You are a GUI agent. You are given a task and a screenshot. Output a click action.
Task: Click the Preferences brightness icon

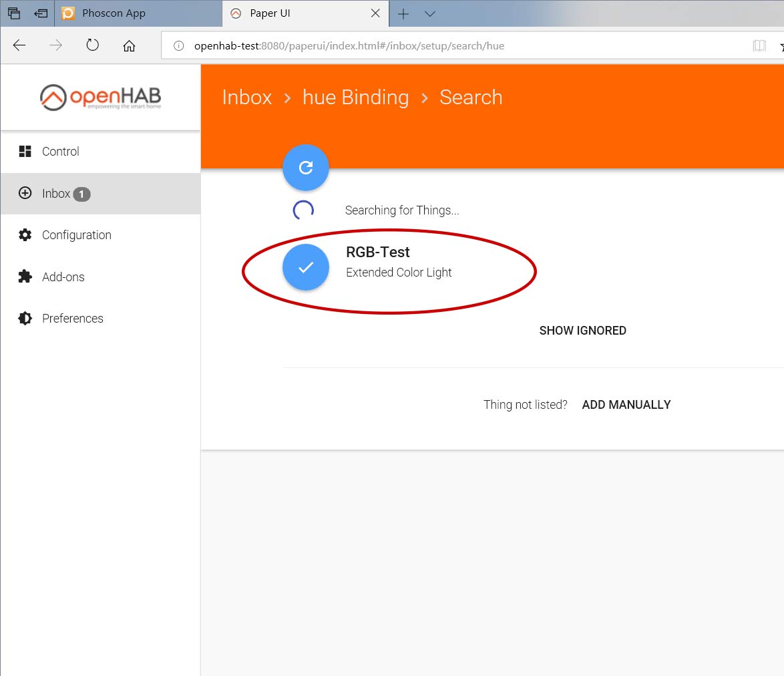[x=25, y=319]
